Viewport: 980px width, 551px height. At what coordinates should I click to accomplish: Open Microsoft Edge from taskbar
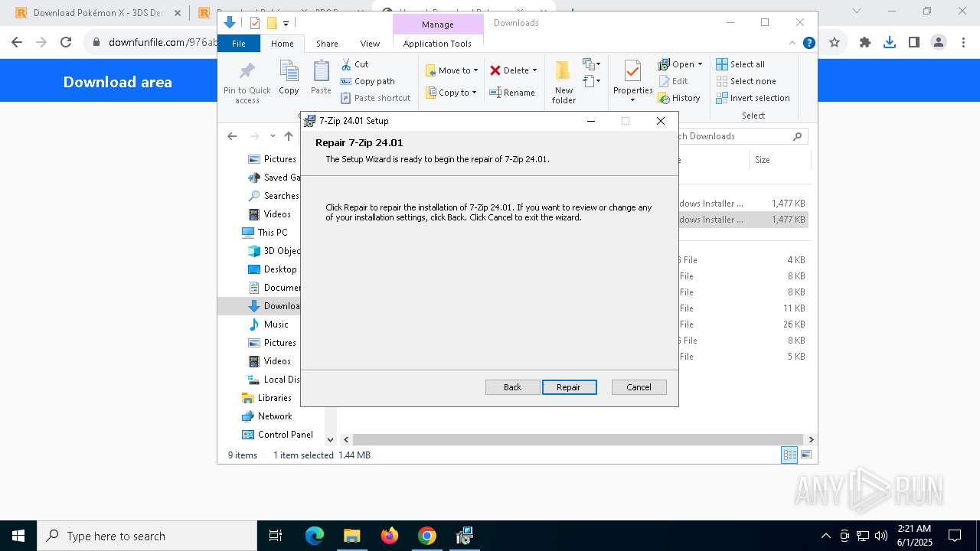coord(315,536)
